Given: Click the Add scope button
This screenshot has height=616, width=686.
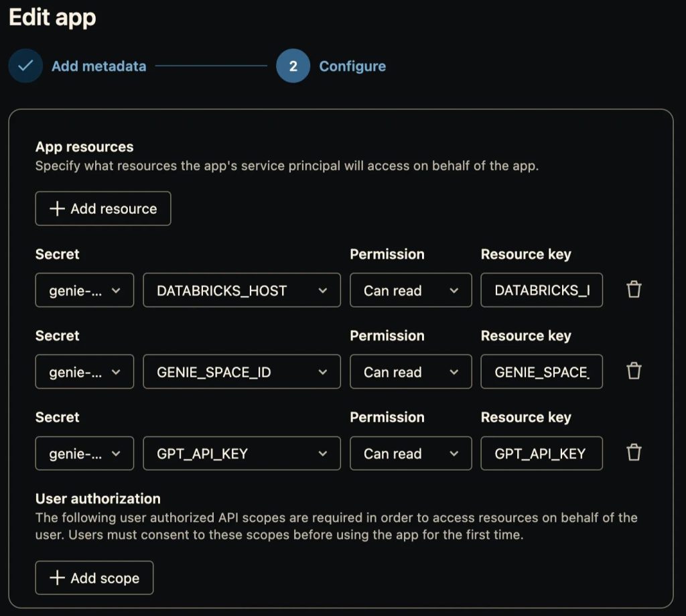Looking at the screenshot, I should [94, 577].
